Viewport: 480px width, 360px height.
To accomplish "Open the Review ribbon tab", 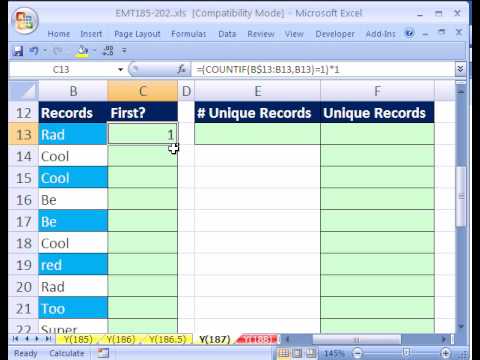I will point(261,34).
